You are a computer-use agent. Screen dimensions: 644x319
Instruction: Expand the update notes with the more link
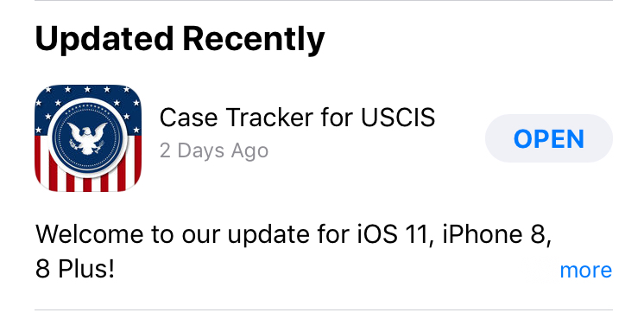pyautogui.click(x=585, y=270)
